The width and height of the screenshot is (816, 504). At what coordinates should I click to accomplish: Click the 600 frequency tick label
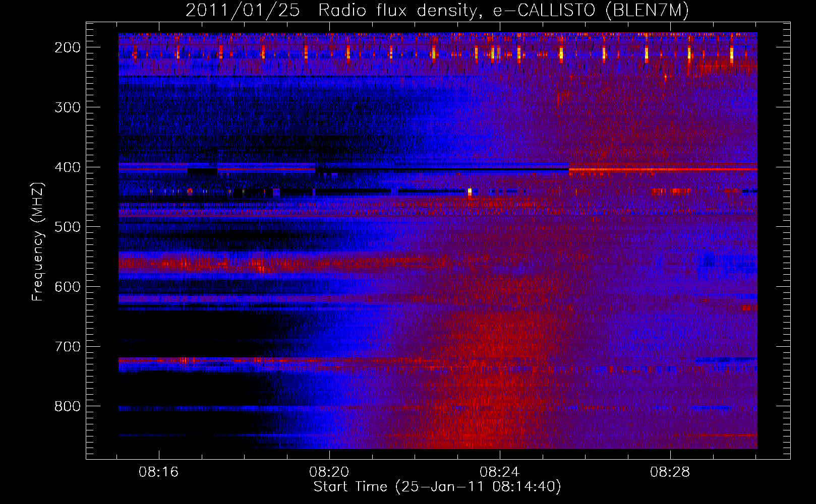pos(68,287)
